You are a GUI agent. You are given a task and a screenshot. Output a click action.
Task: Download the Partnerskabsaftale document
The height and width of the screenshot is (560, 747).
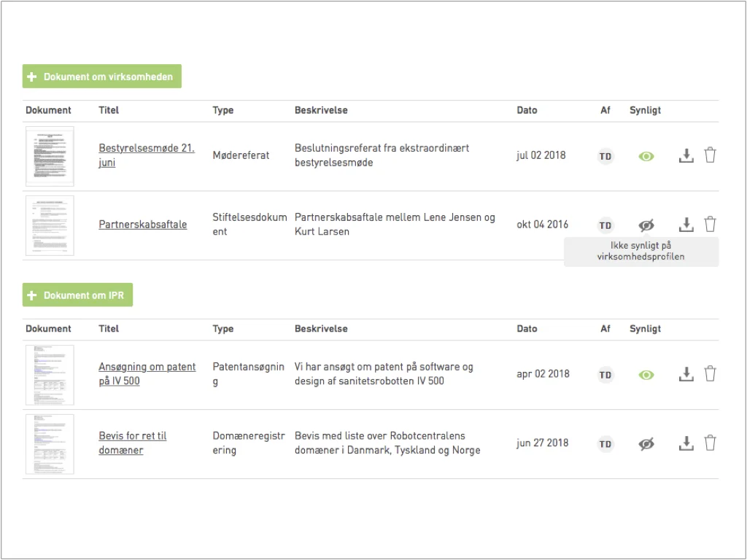click(686, 225)
